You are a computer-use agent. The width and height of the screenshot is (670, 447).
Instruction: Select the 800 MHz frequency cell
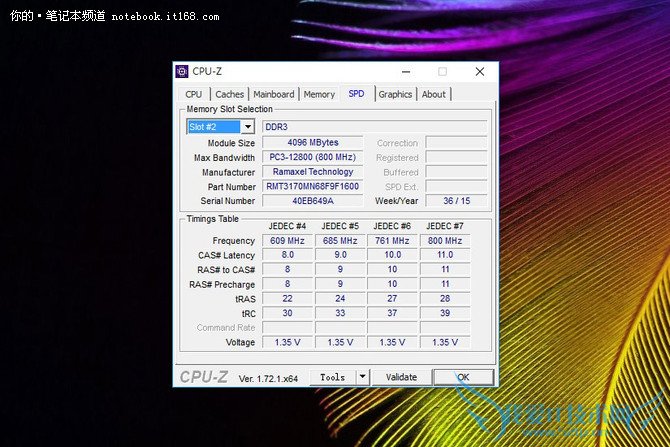point(445,241)
